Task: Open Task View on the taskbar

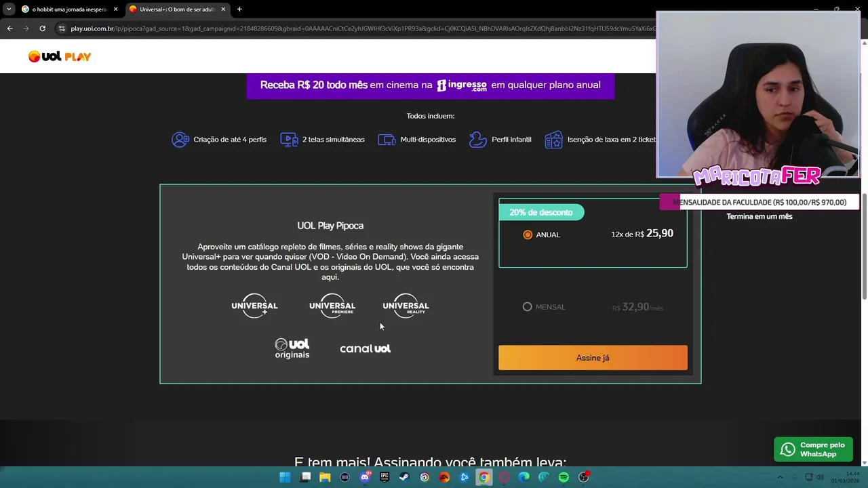Action: point(305,477)
